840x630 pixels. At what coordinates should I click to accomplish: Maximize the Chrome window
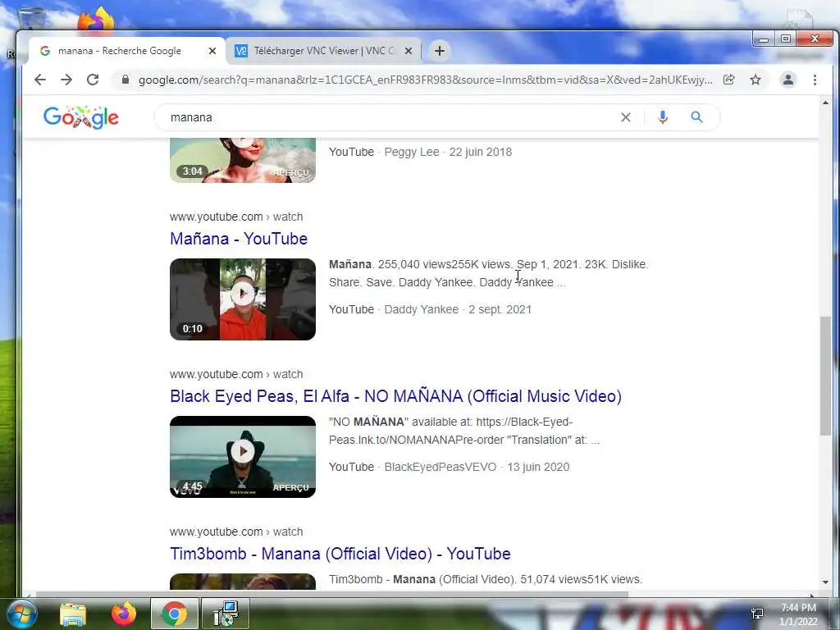(785, 39)
